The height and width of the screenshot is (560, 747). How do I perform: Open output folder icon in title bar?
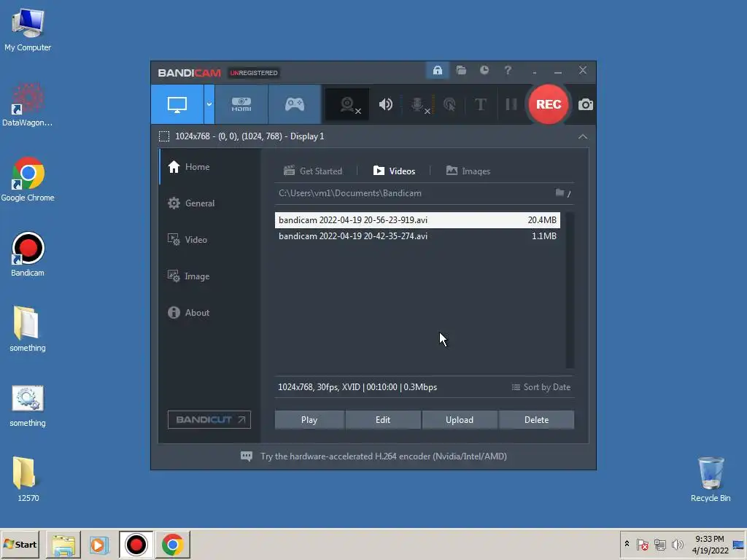[x=461, y=71]
